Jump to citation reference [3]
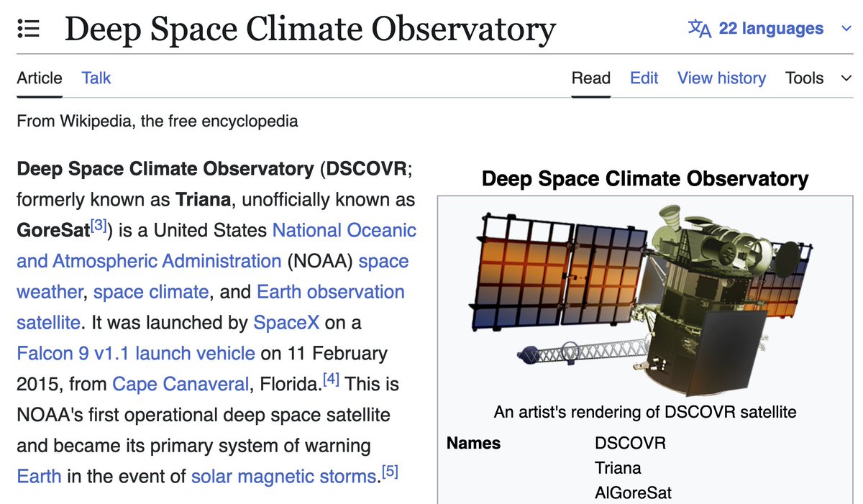863x504 pixels. coord(98,226)
